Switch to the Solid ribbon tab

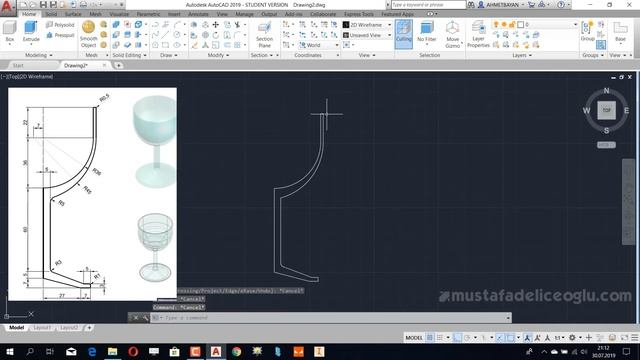click(51, 14)
